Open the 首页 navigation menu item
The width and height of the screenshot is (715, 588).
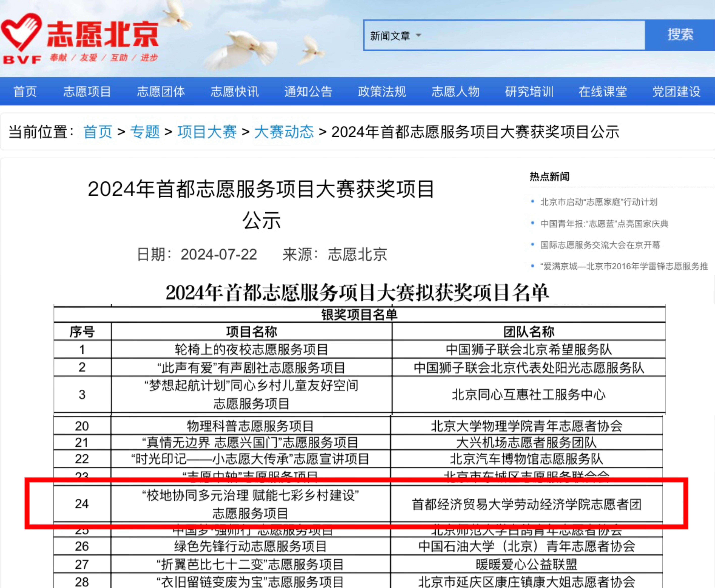(x=25, y=91)
